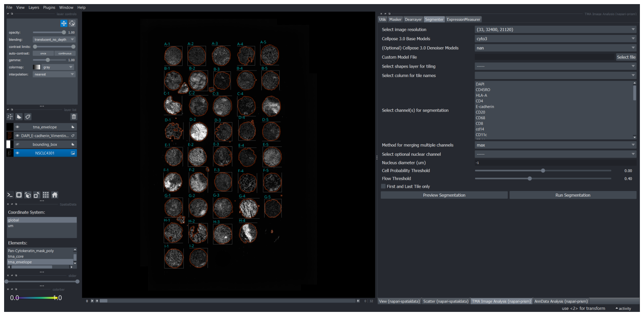Switch to the Masker tab
644x316 pixels.
(x=395, y=19)
